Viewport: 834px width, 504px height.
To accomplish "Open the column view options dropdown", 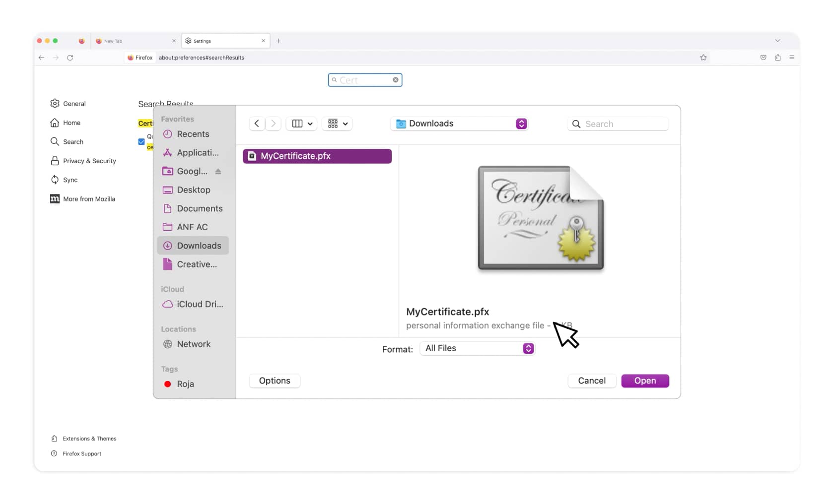I will click(301, 124).
